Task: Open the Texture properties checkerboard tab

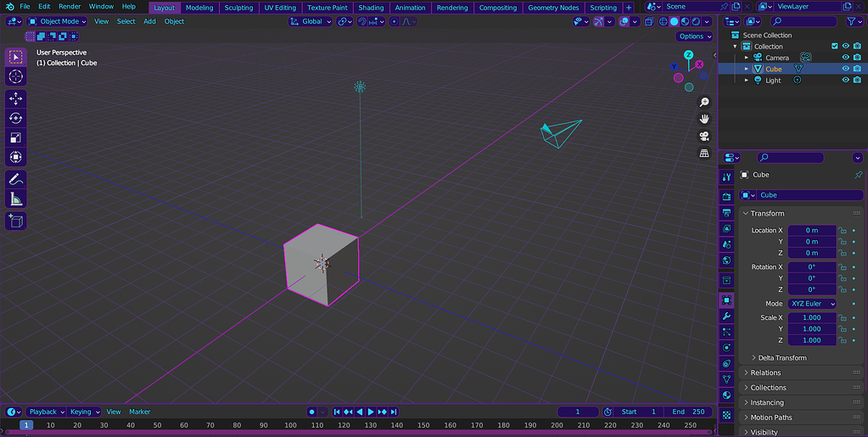Action: coord(727,414)
